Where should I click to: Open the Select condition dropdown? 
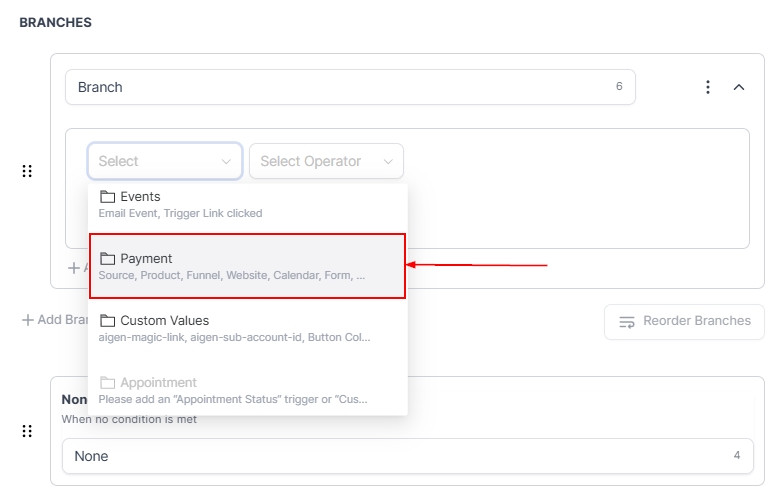point(165,161)
